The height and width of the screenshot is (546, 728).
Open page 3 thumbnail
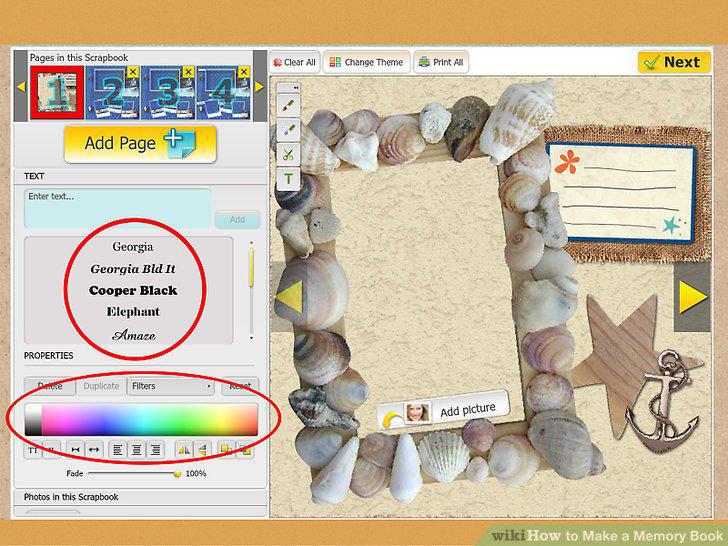click(168, 92)
